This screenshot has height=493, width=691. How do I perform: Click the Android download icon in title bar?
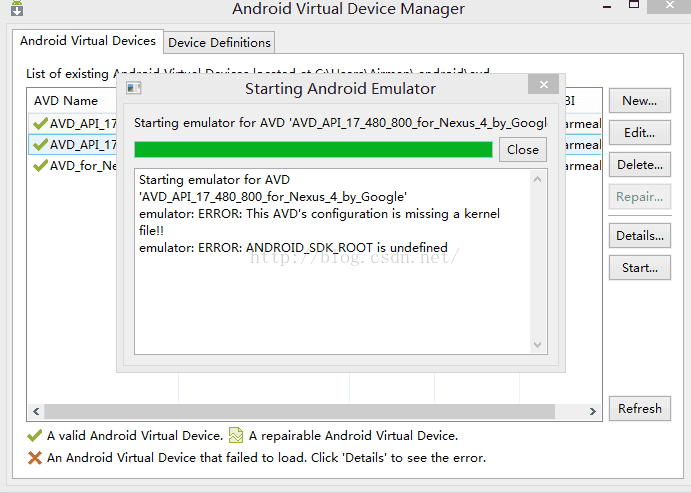coord(17,8)
